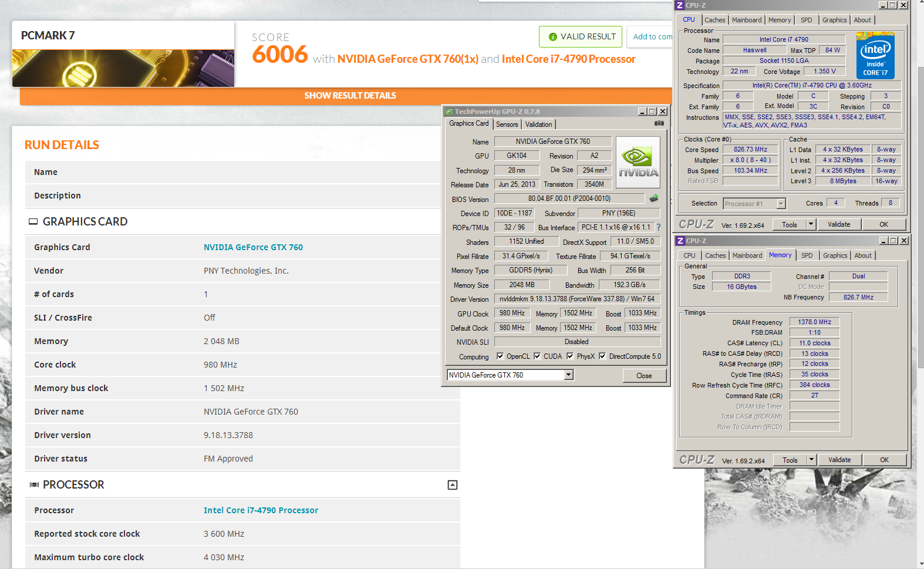Click the NVIDIA logo in GPU-Z
The height and width of the screenshot is (569, 924).
pos(638,162)
